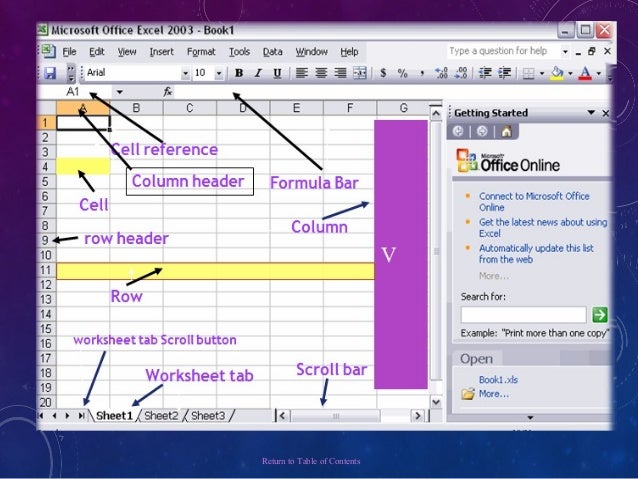Viewport: 638px width, 479px height.
Task: Open Get the latest news about Excel link
Action: pyautogui.click(x=542, y=228)
